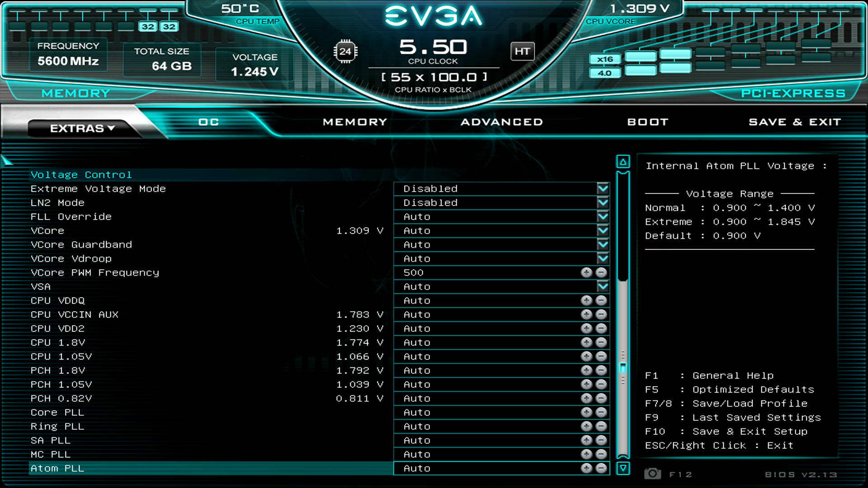Viewport: 868px width, 488px height.
Task: Click the scroll-up arrow above the voltage list
Action: click(623, 160)
